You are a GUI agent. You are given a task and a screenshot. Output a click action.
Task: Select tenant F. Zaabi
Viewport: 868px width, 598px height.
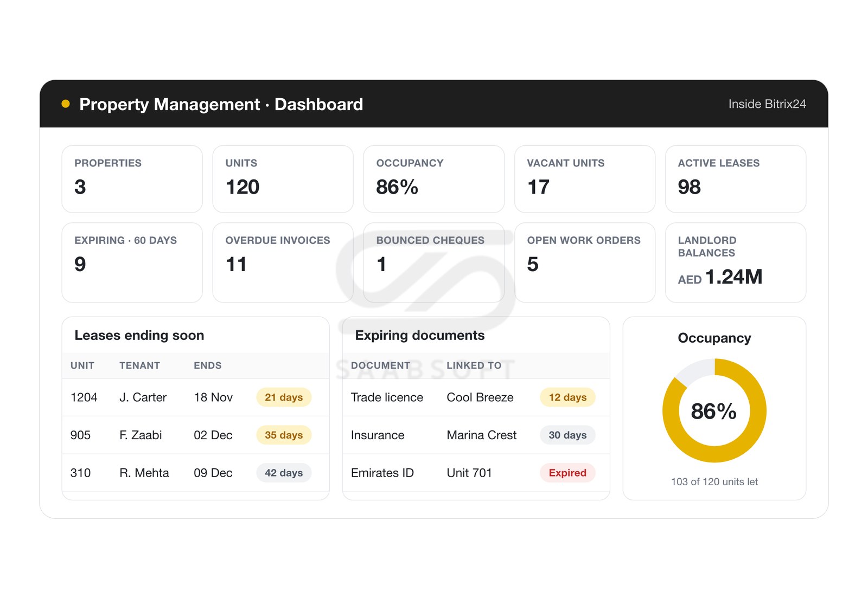coord(141,435)
